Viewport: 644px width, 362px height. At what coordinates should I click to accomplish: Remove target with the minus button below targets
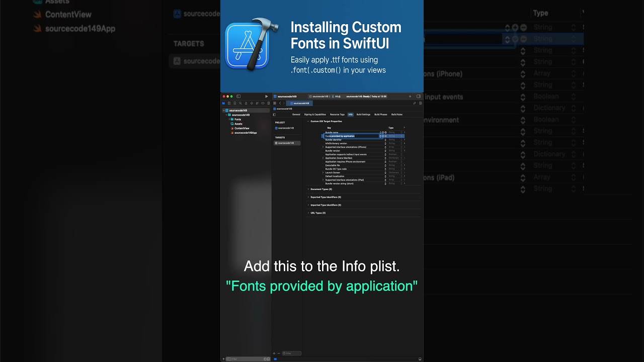coord(278,353)
